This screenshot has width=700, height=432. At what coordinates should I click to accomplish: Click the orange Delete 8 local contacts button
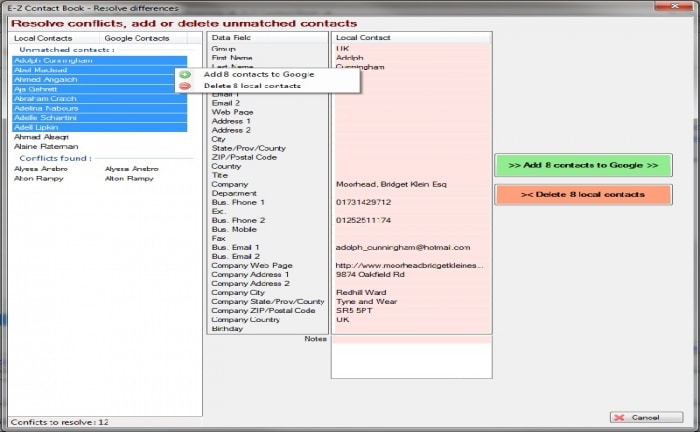[x=583, y=195]
